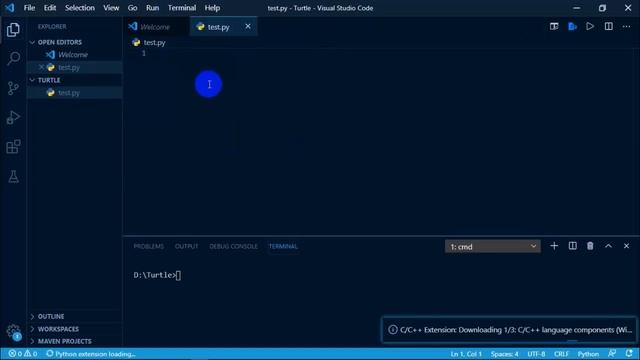Open the Source Control view

point(13,88)
